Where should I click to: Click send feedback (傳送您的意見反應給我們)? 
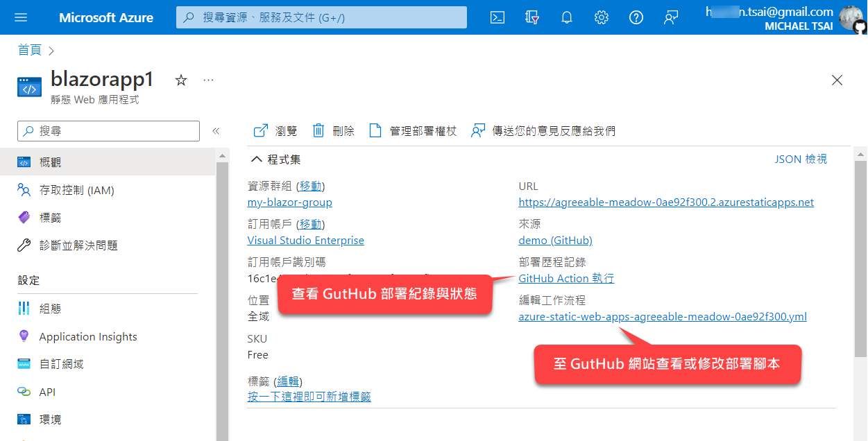543,130
